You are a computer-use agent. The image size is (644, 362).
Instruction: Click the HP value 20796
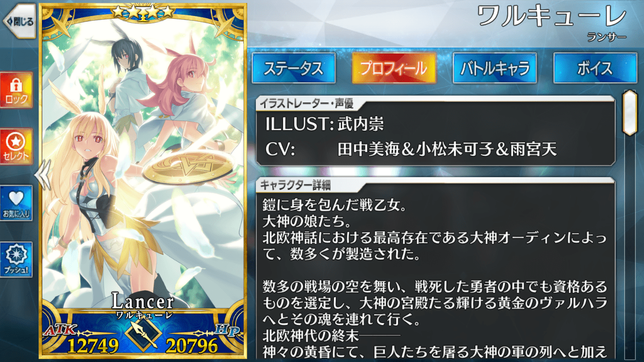point(192,346)
